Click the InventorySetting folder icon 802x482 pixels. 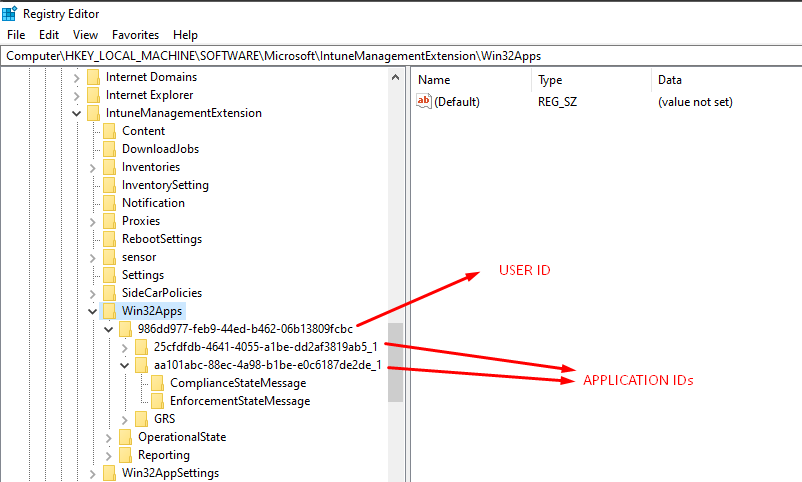click(109, 185)
